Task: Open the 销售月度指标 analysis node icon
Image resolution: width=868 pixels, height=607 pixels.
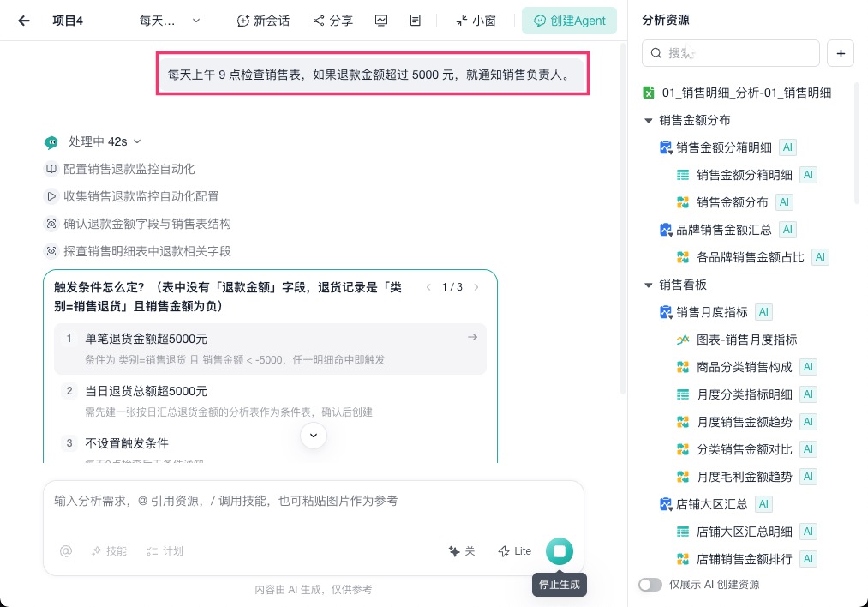Action: tap(666, 312)
